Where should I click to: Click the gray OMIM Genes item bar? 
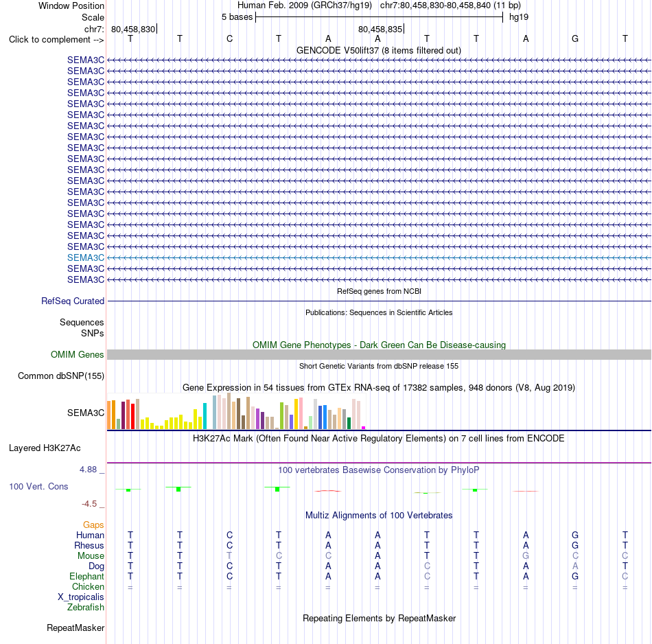pos(379,354)
